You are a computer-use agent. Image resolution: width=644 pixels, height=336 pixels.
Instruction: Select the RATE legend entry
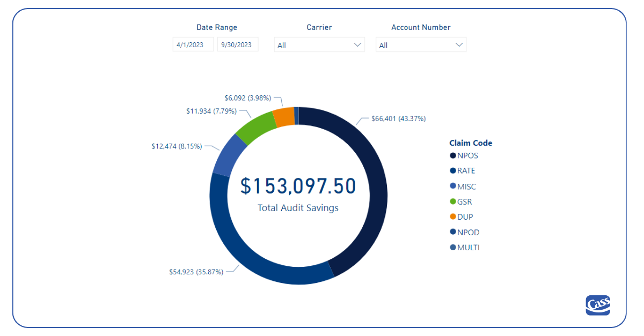(x=465, y=170)
